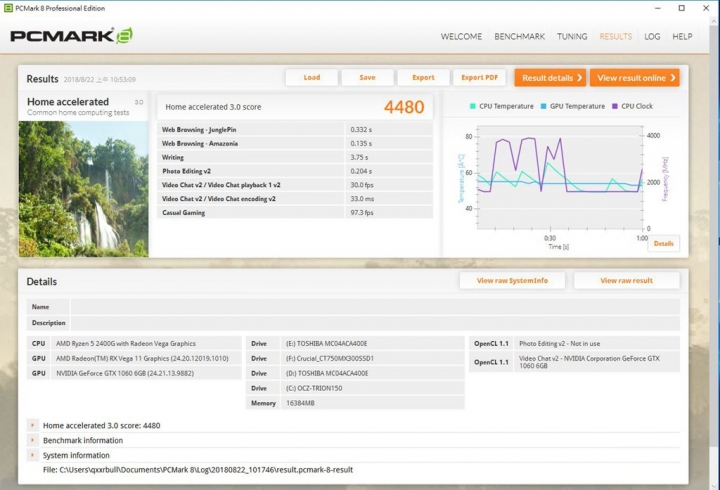The image size is (720, 490).
Task: Click the Export button
Action: pos(423,78)
